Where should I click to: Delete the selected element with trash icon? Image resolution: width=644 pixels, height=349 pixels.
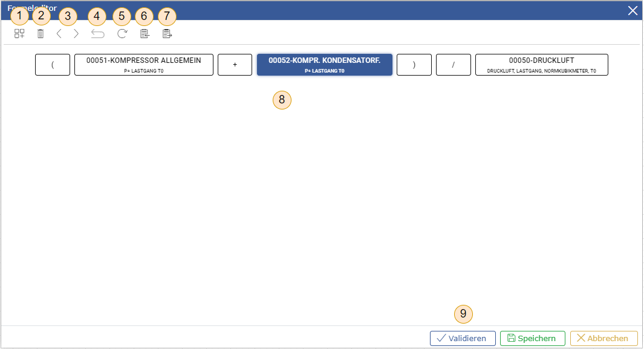41,34
